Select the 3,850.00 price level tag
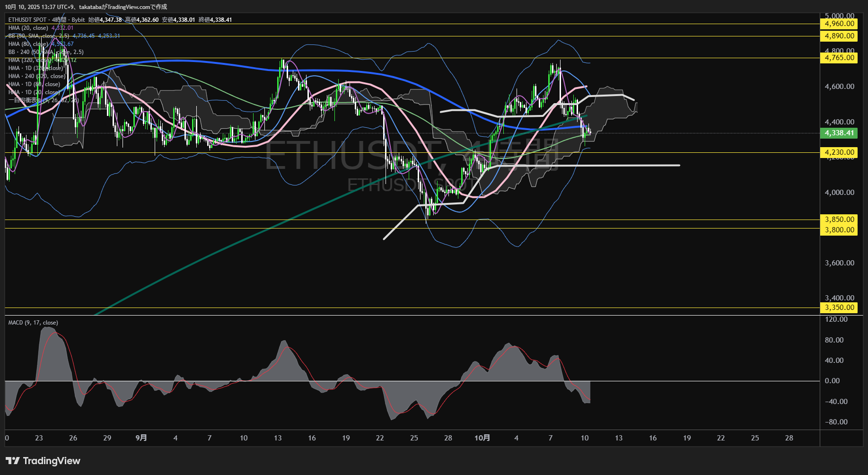This screenshot has width=868, height=475. click(839, 220)
